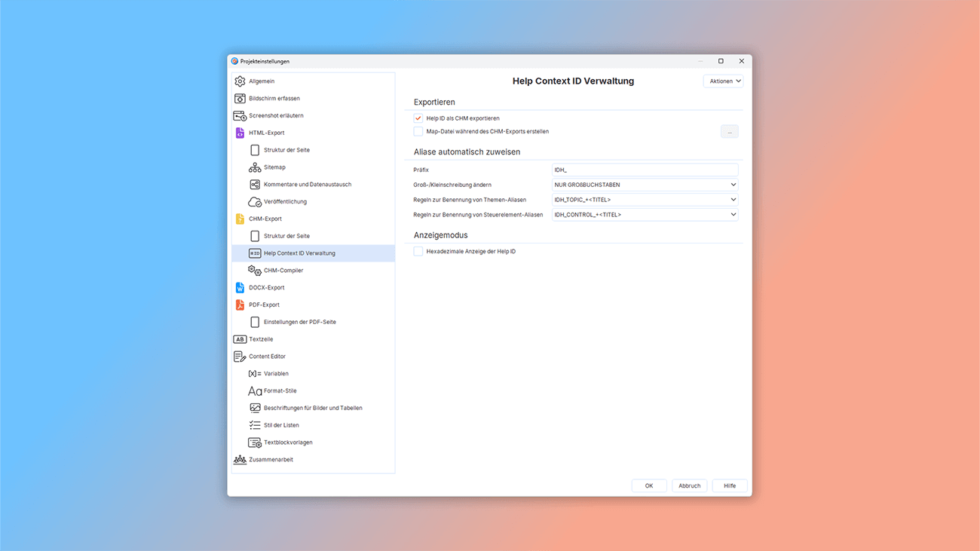The height and width of the screenshot is (551, 980).
Task: Click the Sitemap hierarchy icon
Action: click(x=255, y=167)
